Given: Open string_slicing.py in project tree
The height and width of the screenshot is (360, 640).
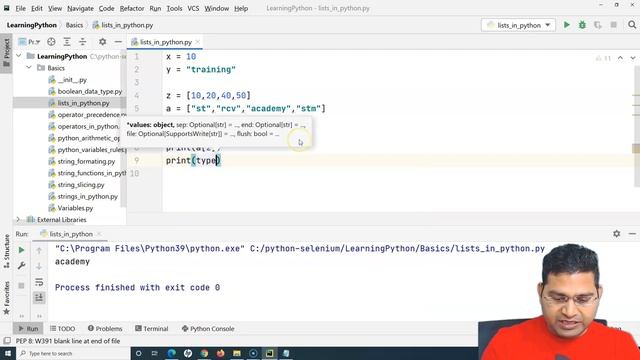Looking at the screenshot, I should click(x=81, y=184).
